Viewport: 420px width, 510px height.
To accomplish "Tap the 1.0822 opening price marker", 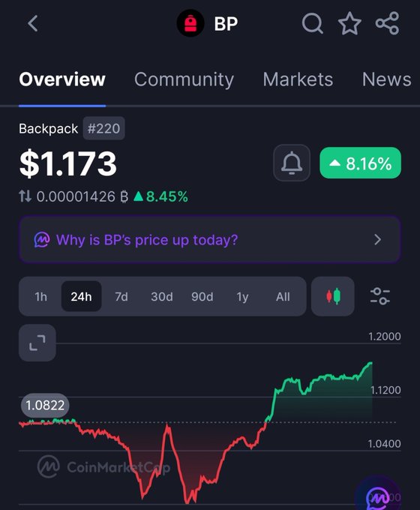I will point(45,405).
